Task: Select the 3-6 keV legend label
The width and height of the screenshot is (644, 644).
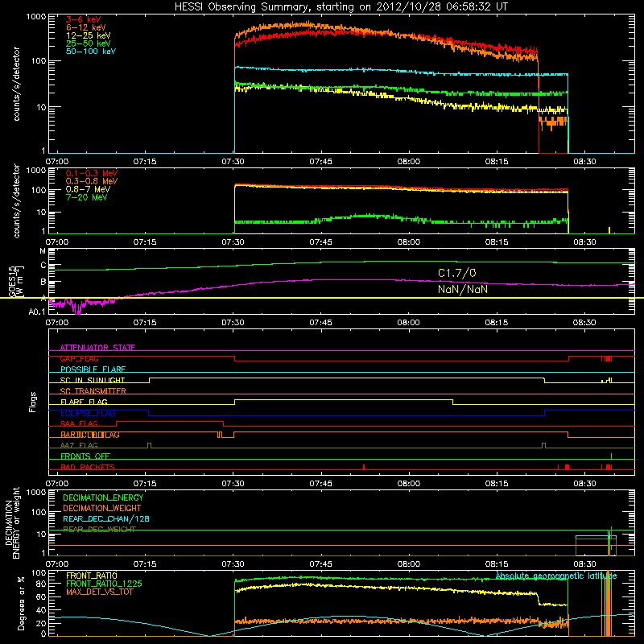Action: pyautogui.click(x=84, y=19)
